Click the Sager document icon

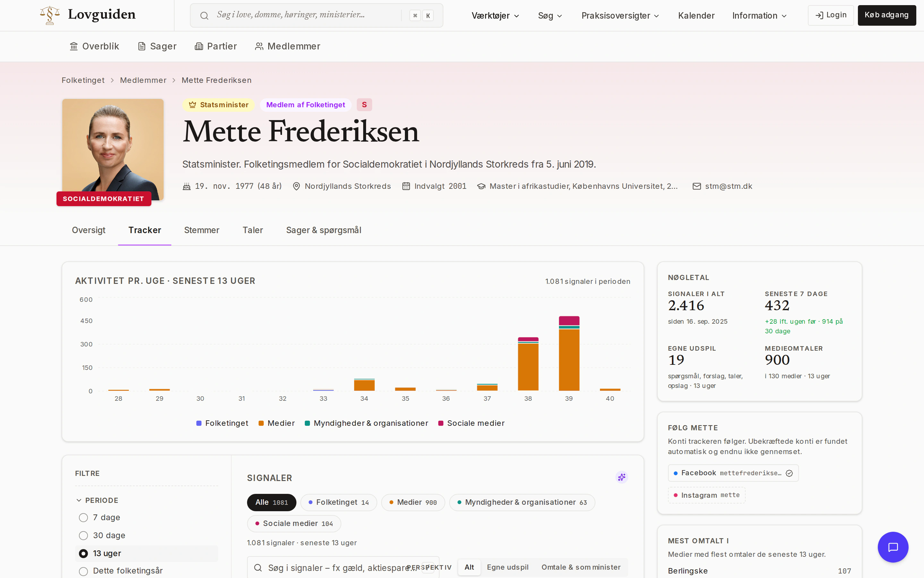pyautogui.click(x=142, y=46)
